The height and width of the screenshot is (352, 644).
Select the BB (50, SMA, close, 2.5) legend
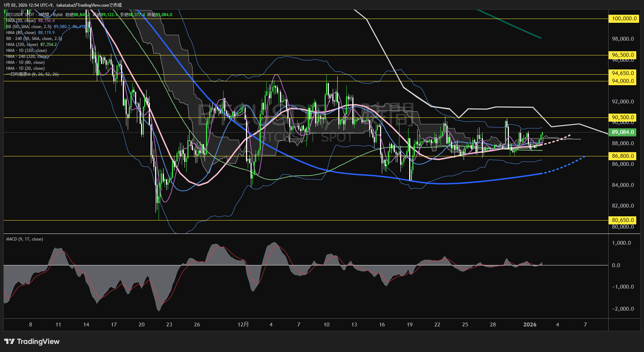(29, 27)
